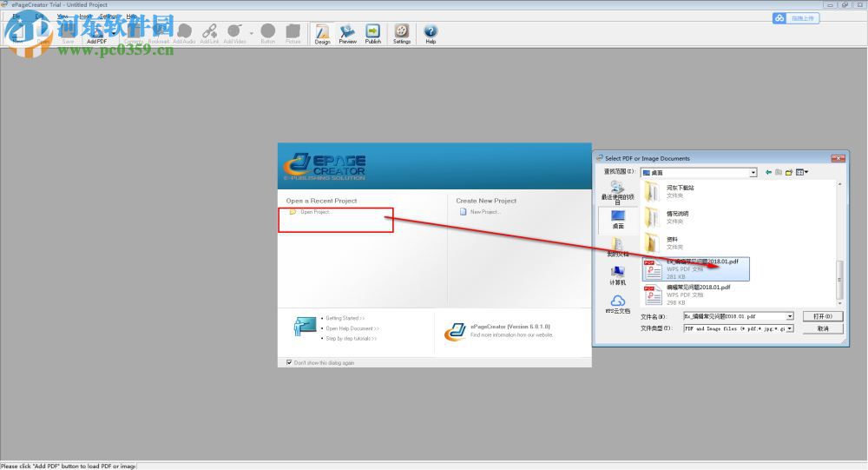Expand the 查找范围 location dropdown
The height and width of the screenshot is (470, 868).
753,173
